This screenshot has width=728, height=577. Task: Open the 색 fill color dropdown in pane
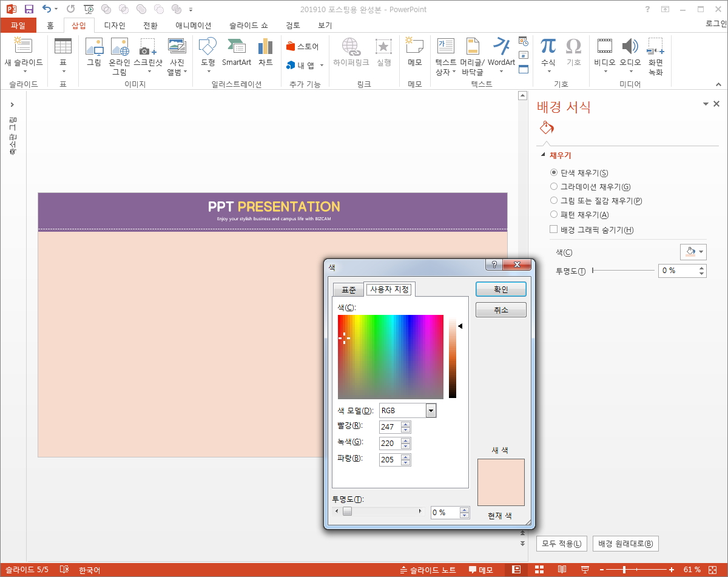693,252
